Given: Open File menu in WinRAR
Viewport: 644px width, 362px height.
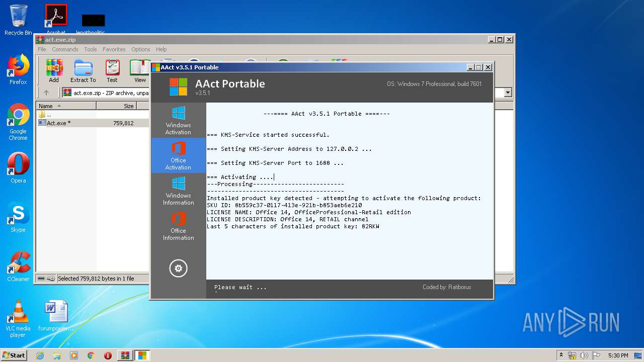Looking at the screenshot, I should (x=42, y=49).
